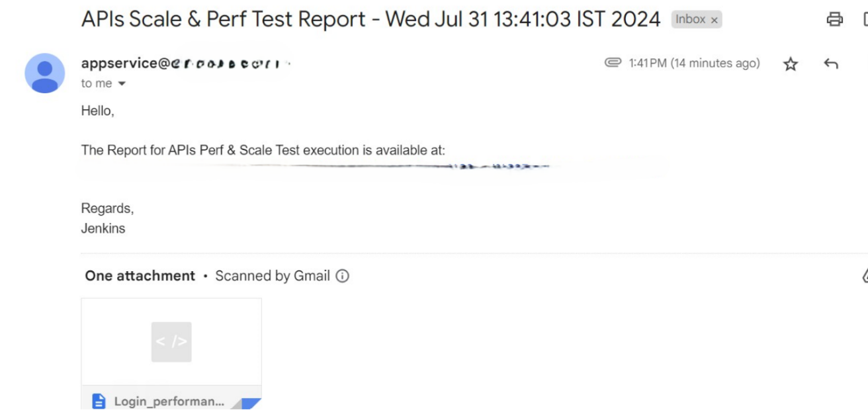Print this email with the printer icon
Viewport: 868px width, 418px height.
point(835,19)
